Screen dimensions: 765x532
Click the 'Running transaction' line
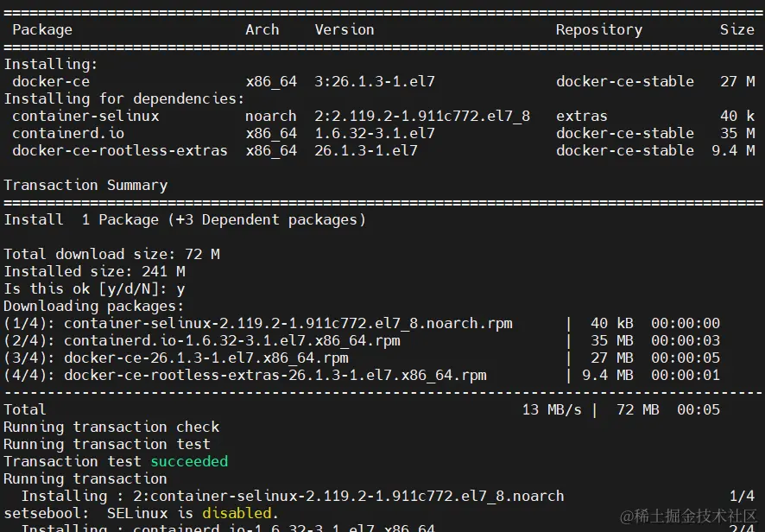85,478
